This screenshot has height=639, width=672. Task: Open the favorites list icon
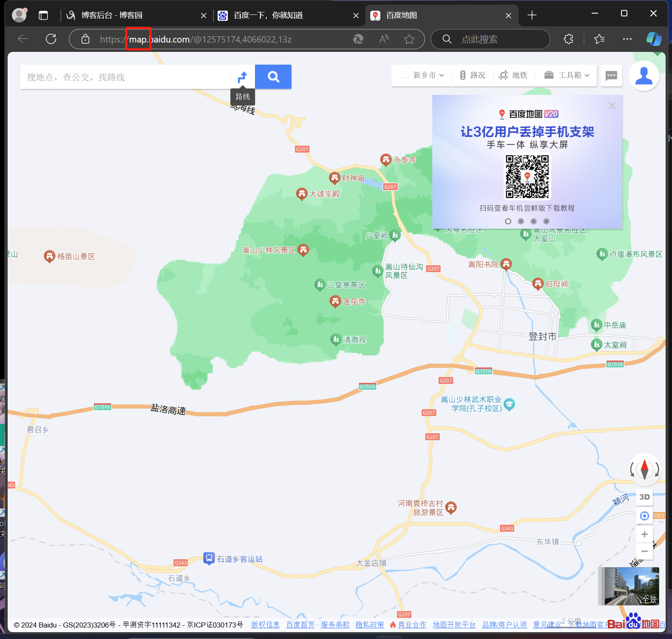click(599, 39)
